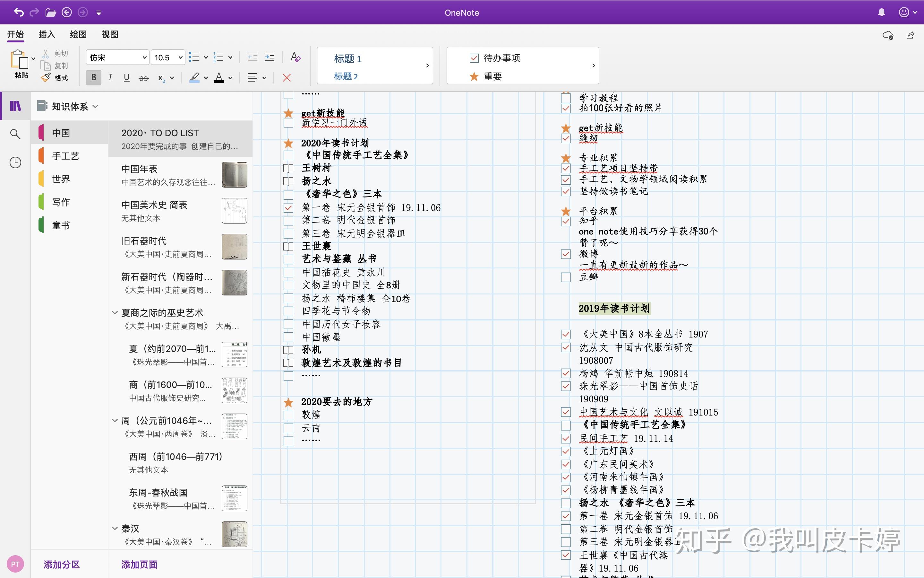The width and height of the screenshot is (924, 578).
Task: Open the font color picker arrow
Action: tap(230, 78)
